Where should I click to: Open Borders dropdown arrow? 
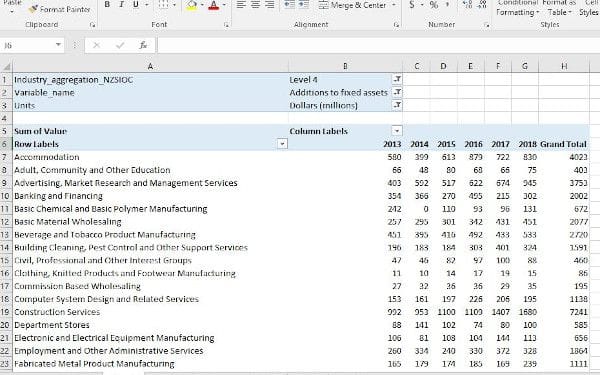point(174,5)
